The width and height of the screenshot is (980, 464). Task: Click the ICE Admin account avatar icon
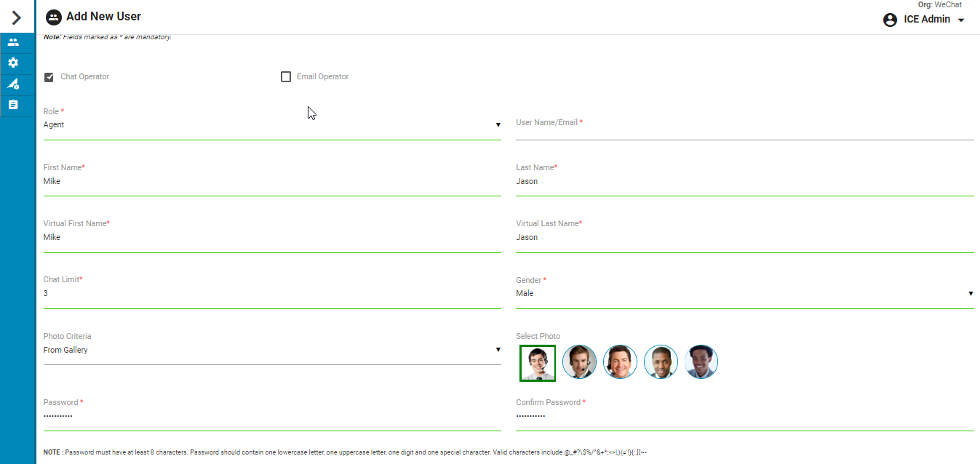point(890,20)
